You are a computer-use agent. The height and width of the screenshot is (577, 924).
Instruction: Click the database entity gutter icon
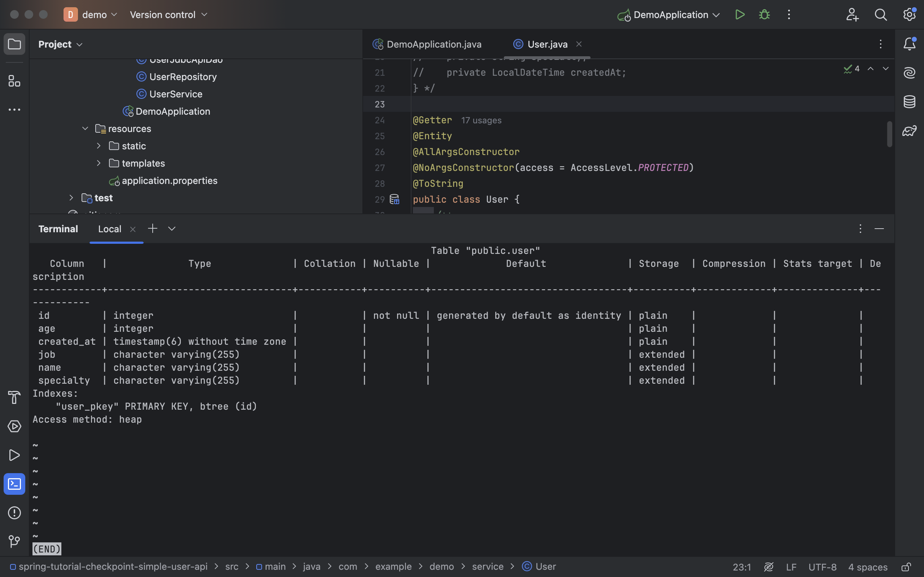(x=394, y=199)
